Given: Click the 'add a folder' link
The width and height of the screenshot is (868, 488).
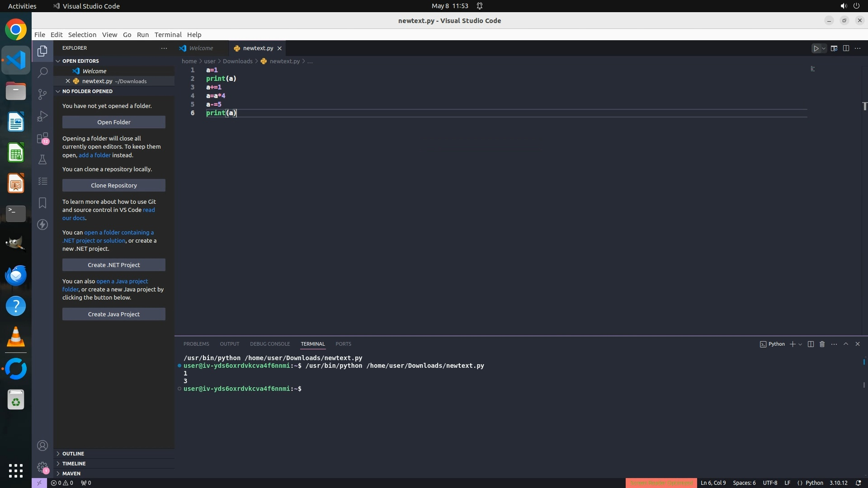Looking at the screenshot, I should point(94,155).
